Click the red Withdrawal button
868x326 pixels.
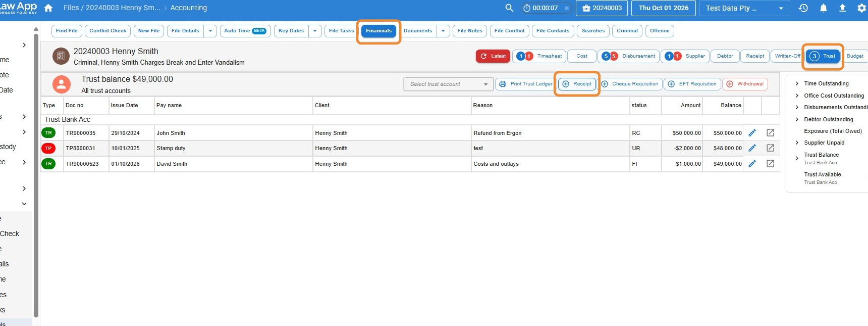(745, 84)
